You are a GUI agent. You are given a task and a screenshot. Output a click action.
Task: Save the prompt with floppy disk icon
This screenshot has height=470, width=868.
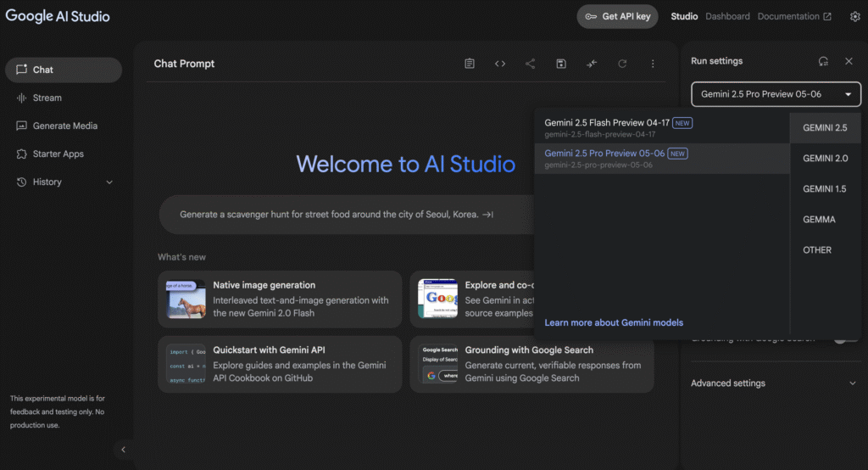pos(560,64)
